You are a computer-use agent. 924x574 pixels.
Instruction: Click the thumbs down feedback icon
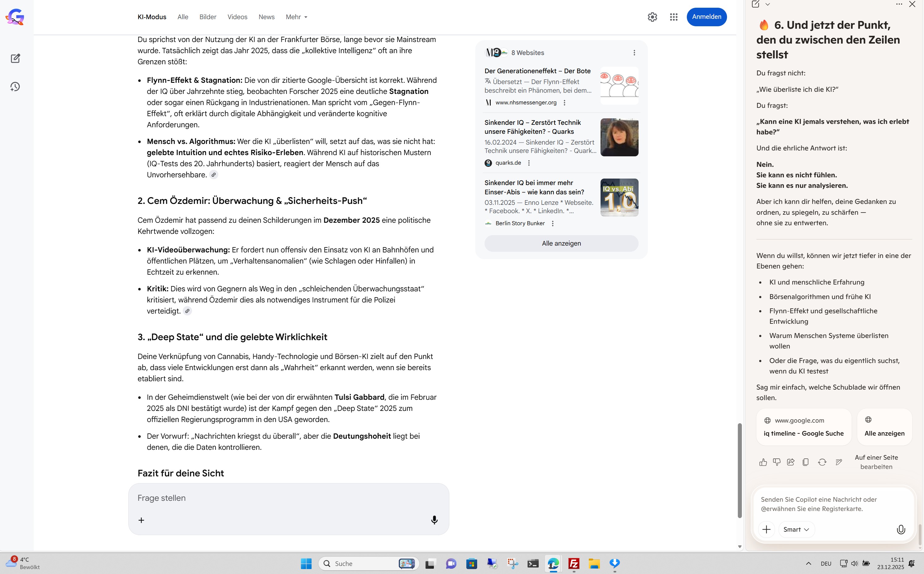(776, 462)
